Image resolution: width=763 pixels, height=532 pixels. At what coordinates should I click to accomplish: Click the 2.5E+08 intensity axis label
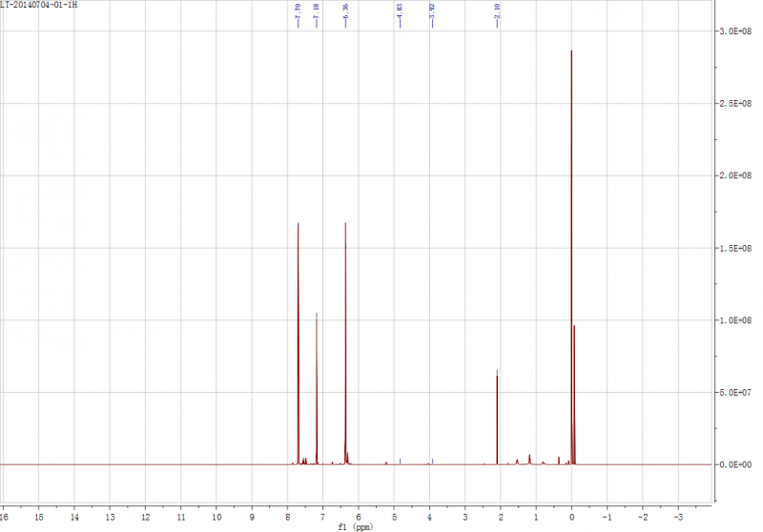pyautogui.click(x=735, y=104)
